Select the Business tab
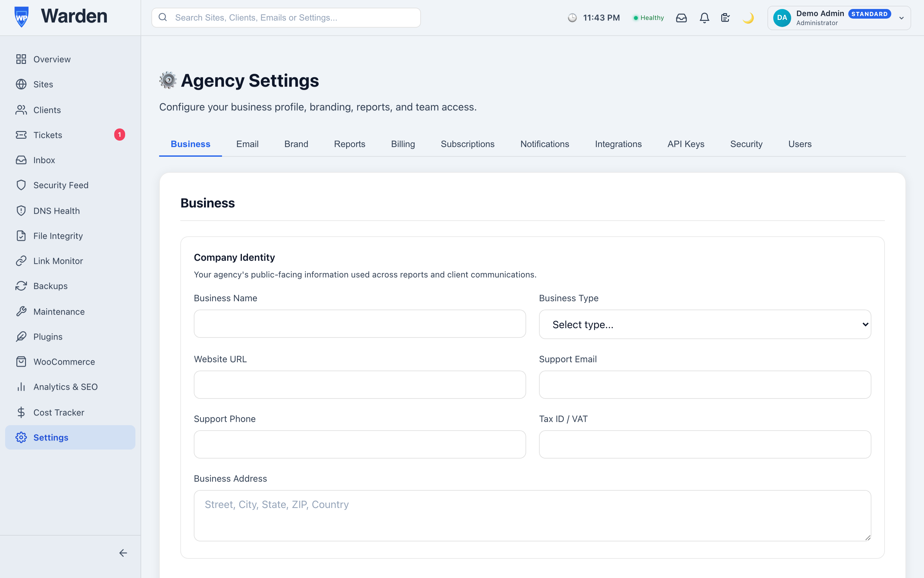The image size is (924, 578). (x=190, y=144)
